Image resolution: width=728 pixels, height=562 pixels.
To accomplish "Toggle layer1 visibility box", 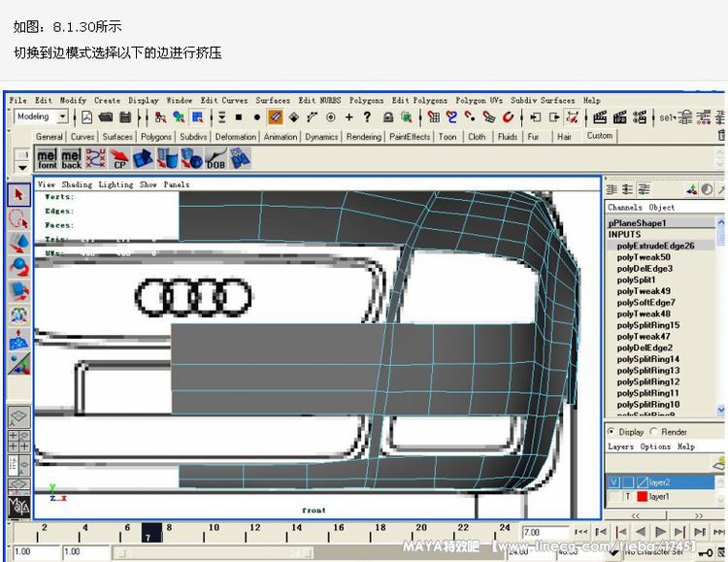I will coord(613,497).
